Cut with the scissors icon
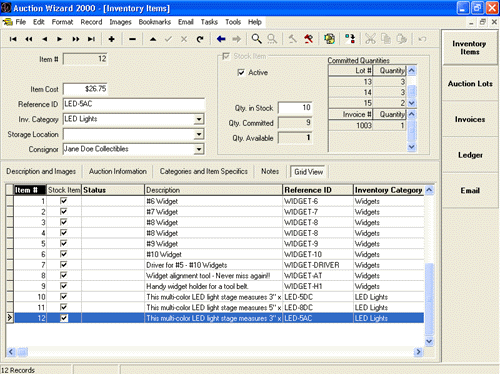The image size is (500, 374). click(370, 39)
